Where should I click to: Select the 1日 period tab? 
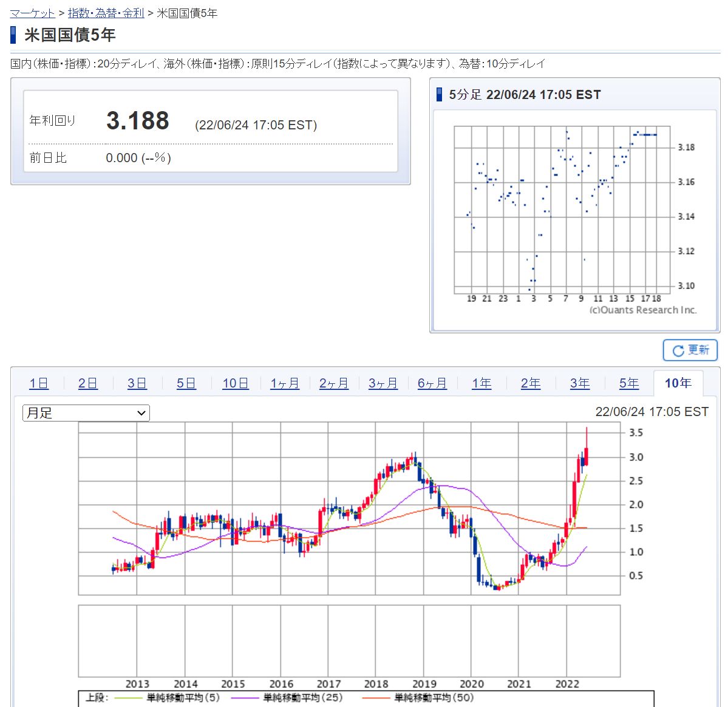pos(39,383)
